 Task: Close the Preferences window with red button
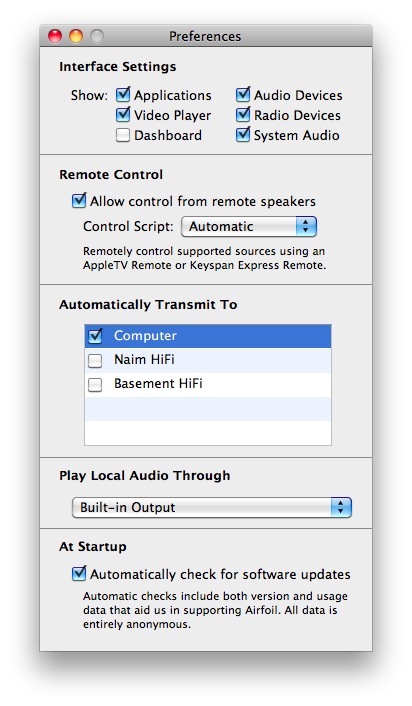click(x=55, y=36)
